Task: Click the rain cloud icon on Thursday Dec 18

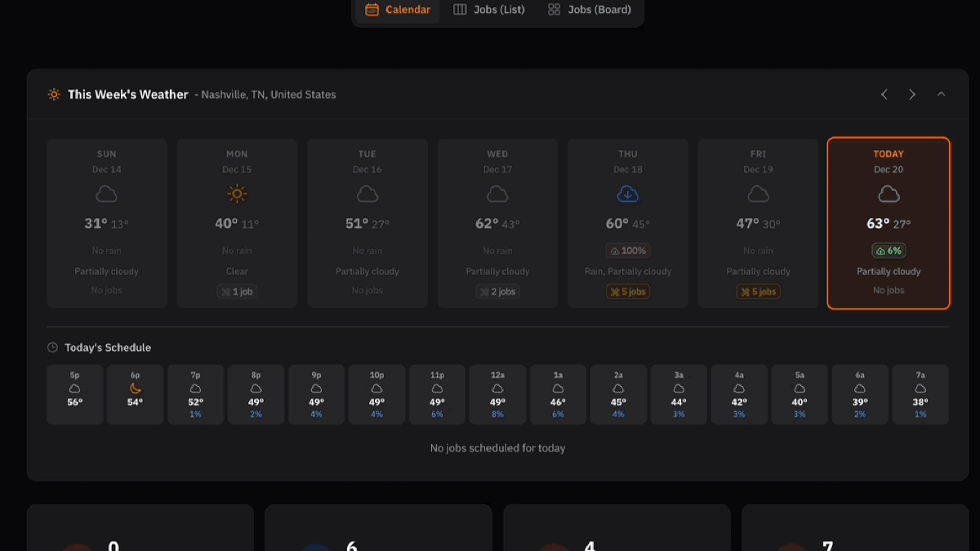Action: 627,193
